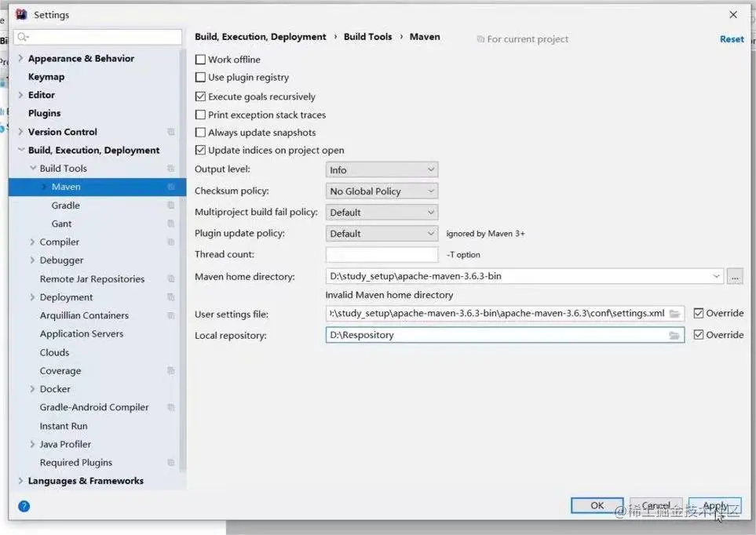The width and height of the screenshot is (756, 535).
Task: Click the search magnifier icon
Action: [x=22, y=37]
